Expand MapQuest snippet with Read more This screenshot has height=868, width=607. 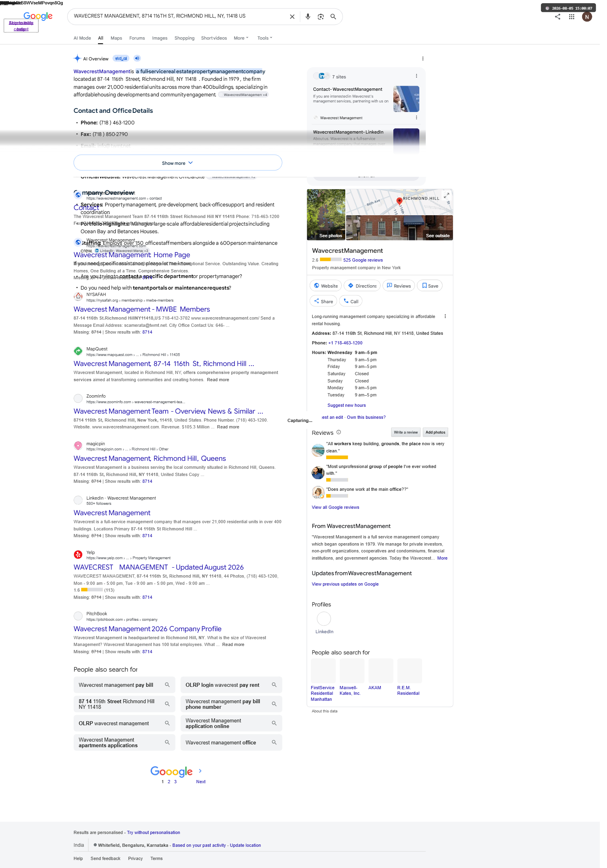[x=218, y=380]
